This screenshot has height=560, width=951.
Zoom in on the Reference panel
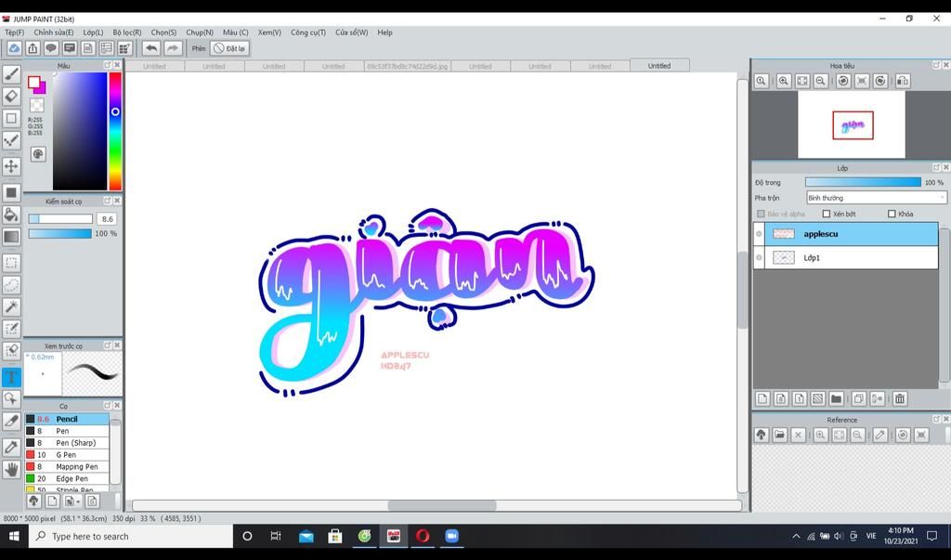pos(821,435)
